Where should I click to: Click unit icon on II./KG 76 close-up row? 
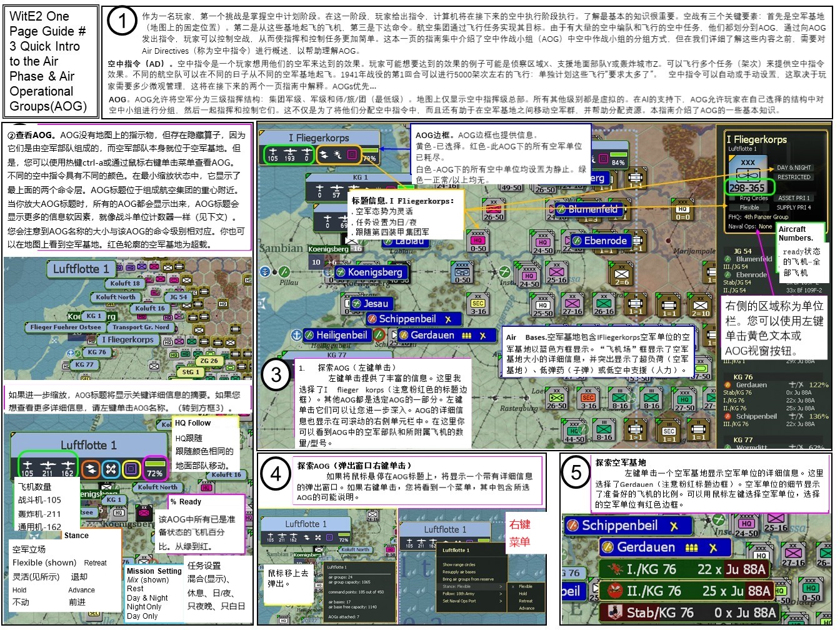(615, 591)
